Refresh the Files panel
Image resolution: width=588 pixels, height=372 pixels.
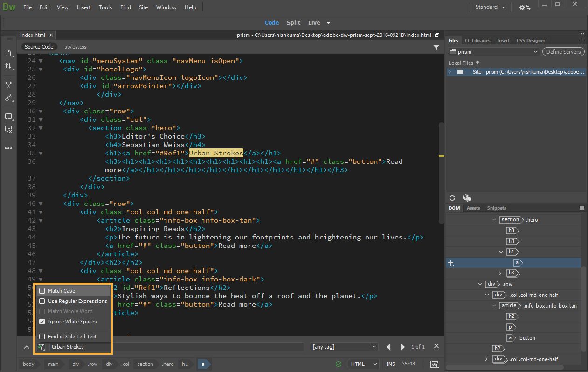(x=452, y=198)
